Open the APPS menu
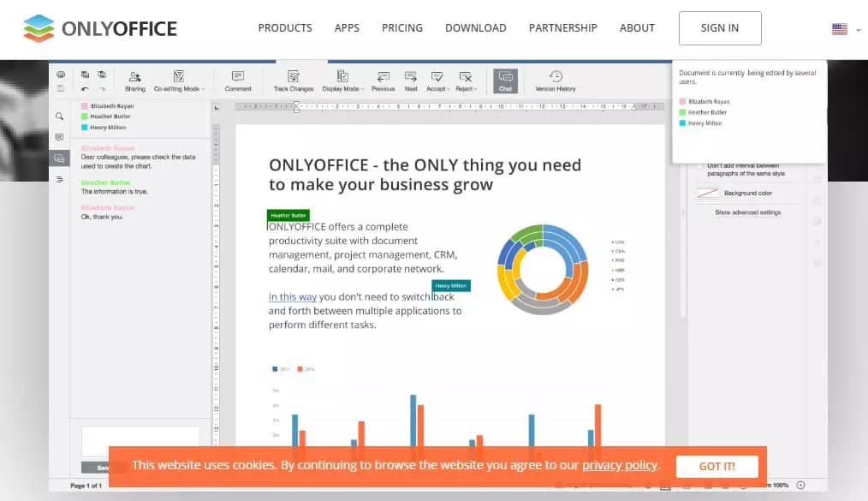The width and height of the screenshot is (868, 501). click(x=347, y=27)
